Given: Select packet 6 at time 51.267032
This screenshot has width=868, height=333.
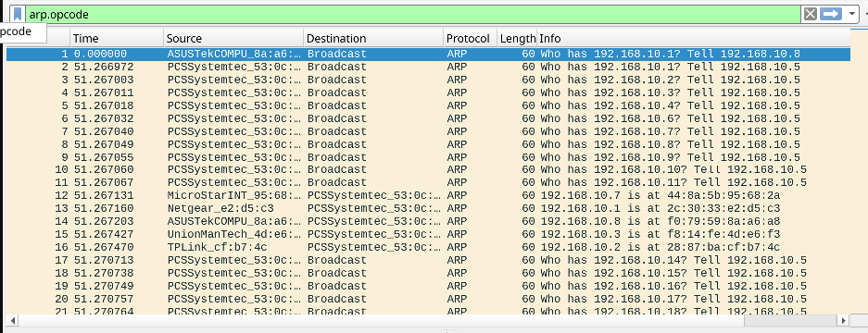Looking at the screenshot, I should point(428,118).
